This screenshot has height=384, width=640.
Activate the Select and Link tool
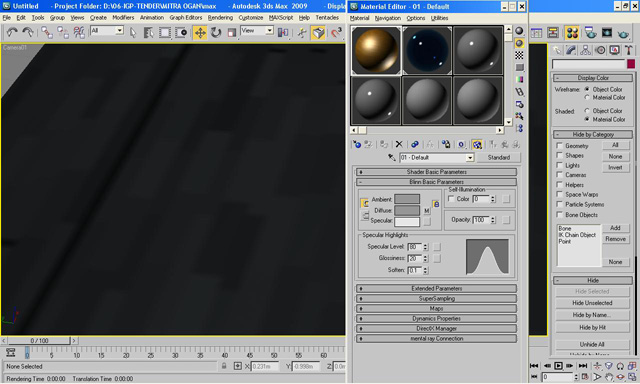pyautogui.click(x=47, y=32)
